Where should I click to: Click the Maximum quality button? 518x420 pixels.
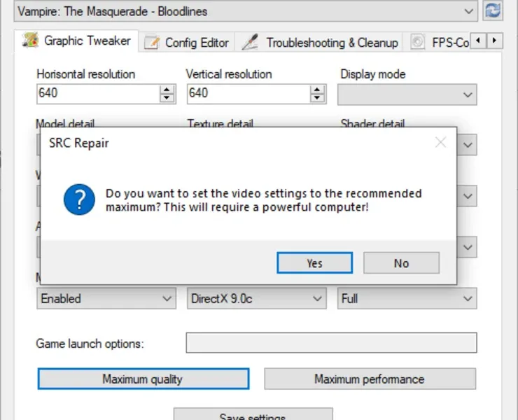(143, 379)
